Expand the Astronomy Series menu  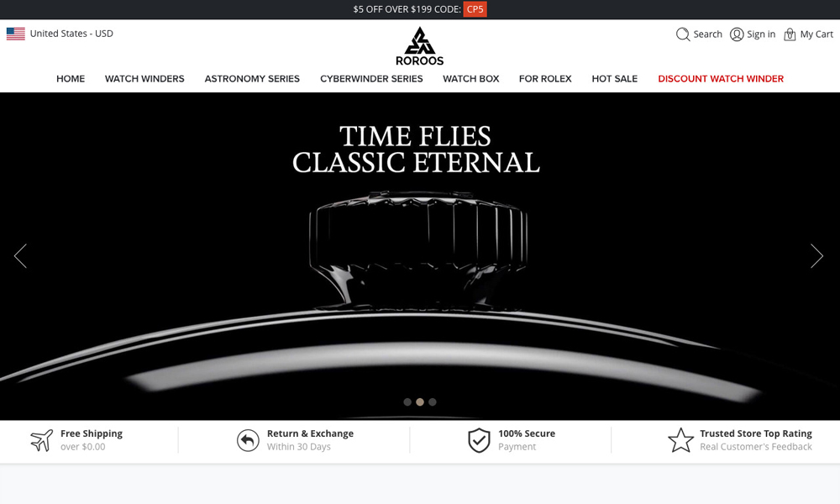click(252, 79)
